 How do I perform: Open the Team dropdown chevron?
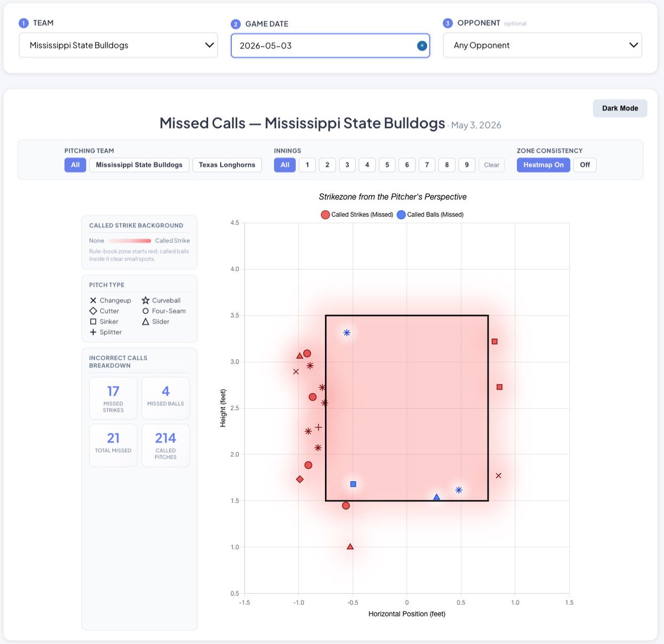click(x=209, y=45)
